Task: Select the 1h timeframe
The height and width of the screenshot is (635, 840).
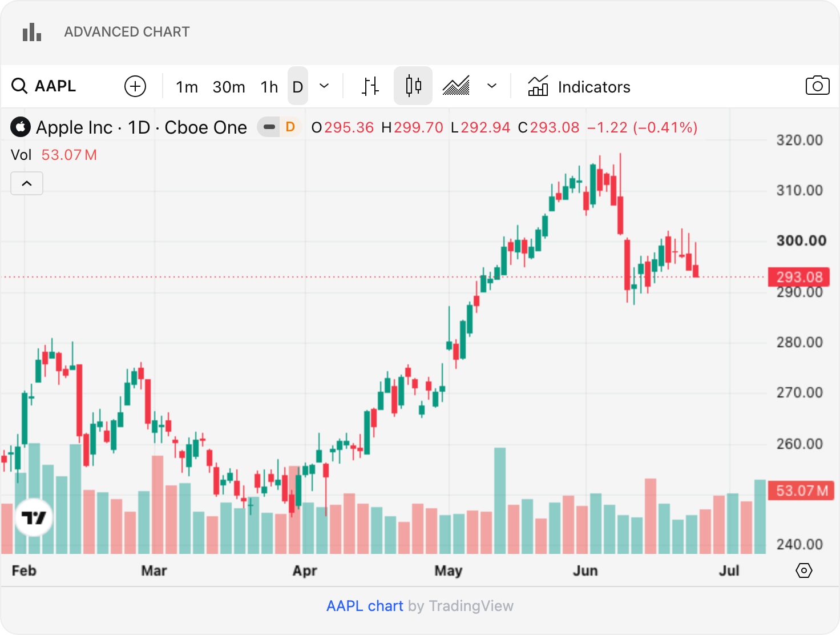Action: pos(269,87)
